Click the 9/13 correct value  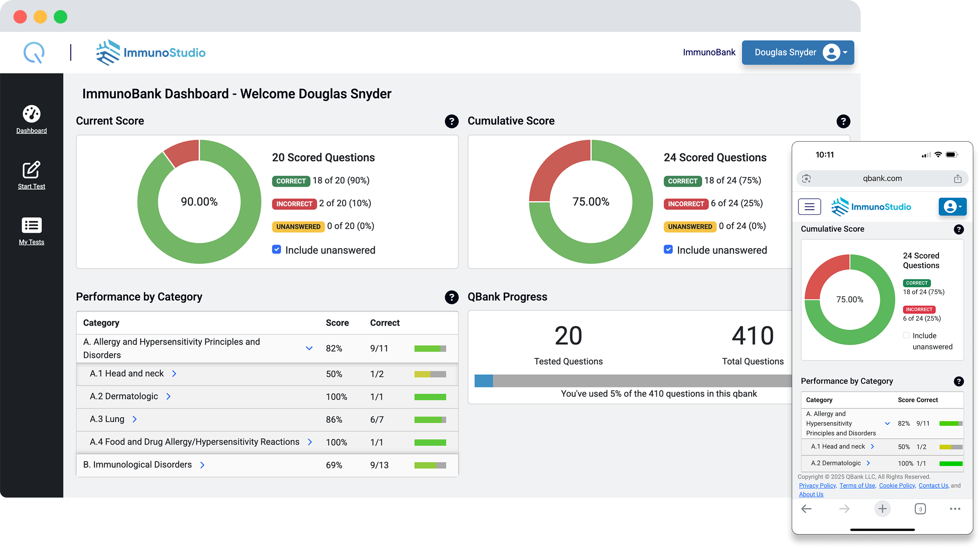pos(379,465)
